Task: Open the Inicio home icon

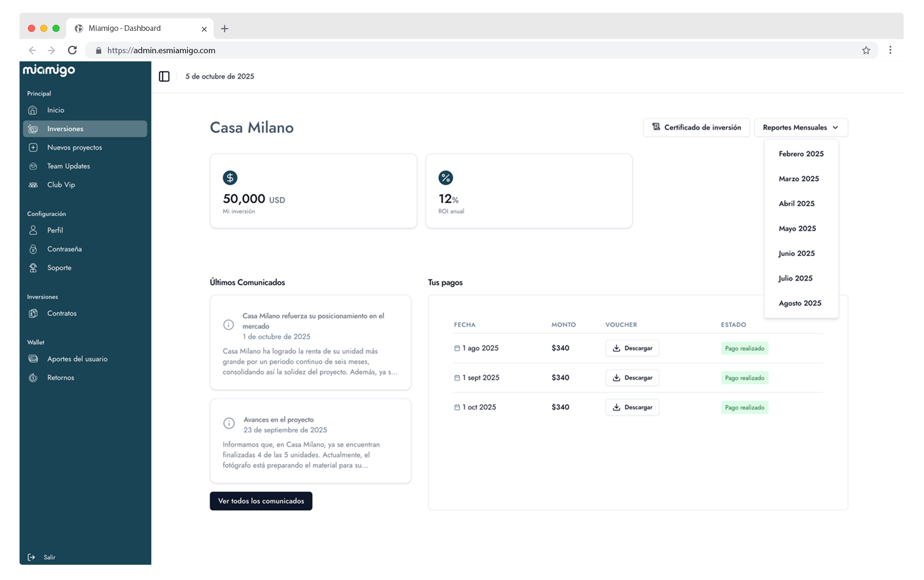Action: click(32, 110)
